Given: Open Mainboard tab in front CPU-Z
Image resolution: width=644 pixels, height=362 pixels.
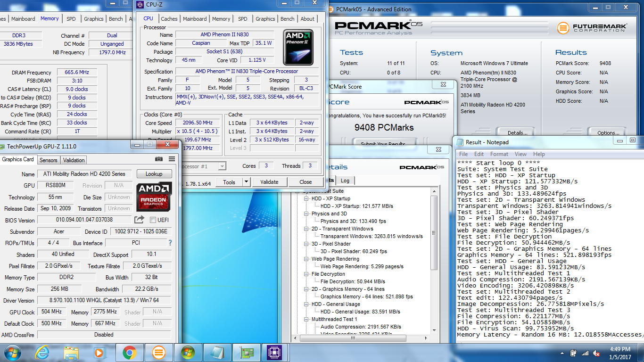Looking at the screenshot, I should pos(195,19).
